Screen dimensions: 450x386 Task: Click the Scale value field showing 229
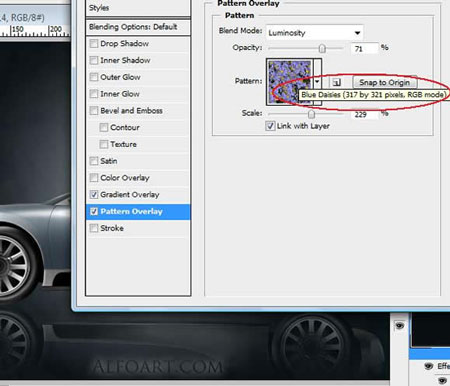click(x=365, y=115)
